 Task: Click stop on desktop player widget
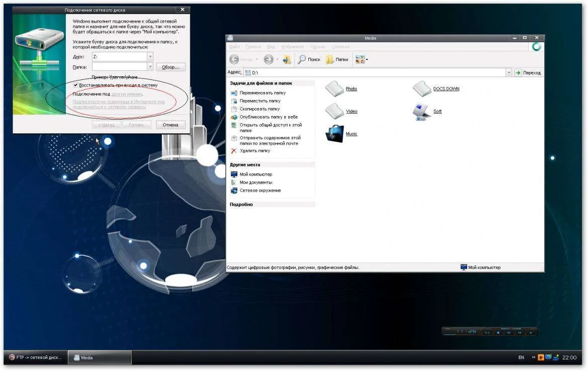(x=498, y=332)
